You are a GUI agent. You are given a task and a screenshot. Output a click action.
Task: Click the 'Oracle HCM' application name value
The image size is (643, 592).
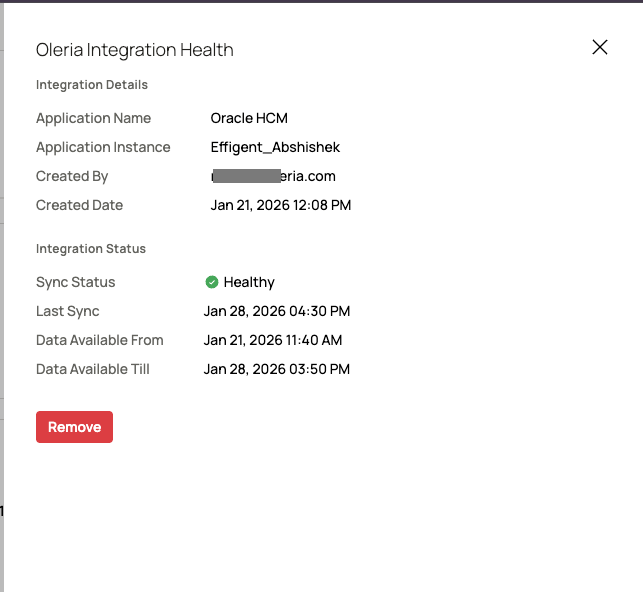[x=249, y=118]
